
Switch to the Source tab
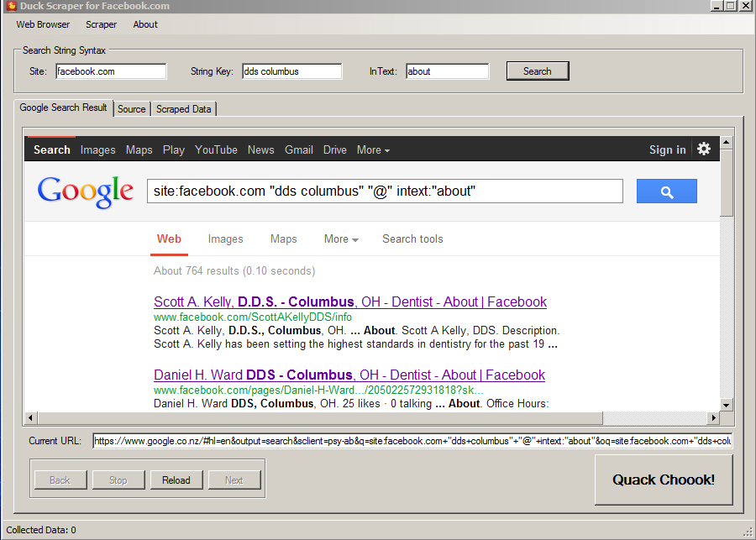tap(132, 109)
